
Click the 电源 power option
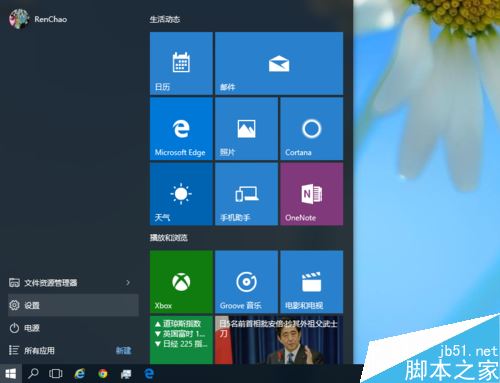click(x=73, y=328)
